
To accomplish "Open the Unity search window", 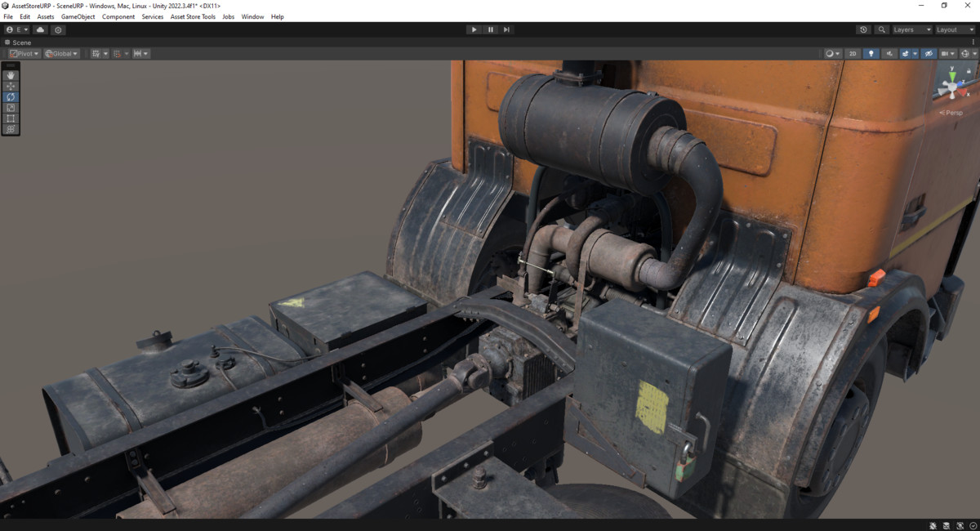I will tap(880, 29).
